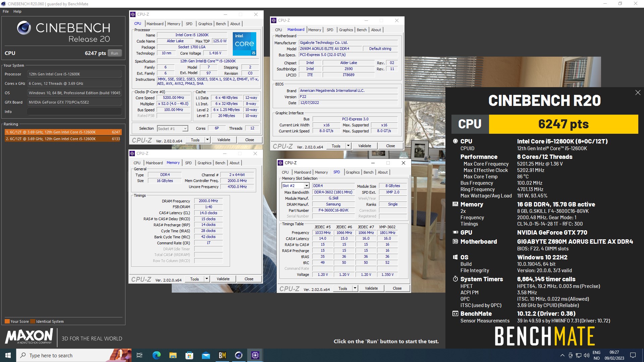This screenshot has width=644, height=362.
Task: Open the Cinebench Help menu
Action: [17, 11]
